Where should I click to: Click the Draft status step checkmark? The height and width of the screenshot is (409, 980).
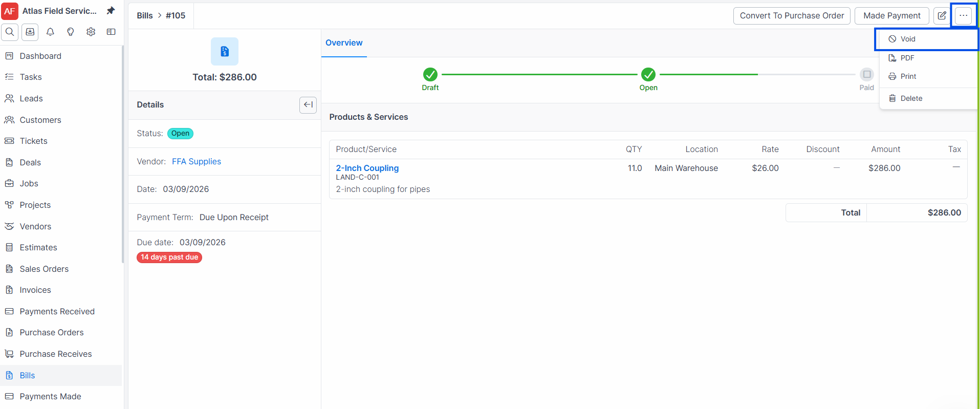pos(430,75)
